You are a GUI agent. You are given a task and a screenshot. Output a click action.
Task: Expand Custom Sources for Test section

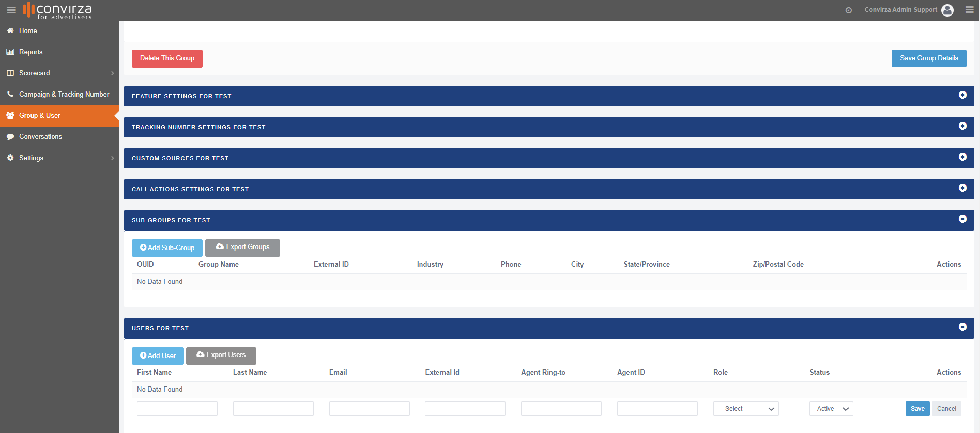(x=962, y=157)
